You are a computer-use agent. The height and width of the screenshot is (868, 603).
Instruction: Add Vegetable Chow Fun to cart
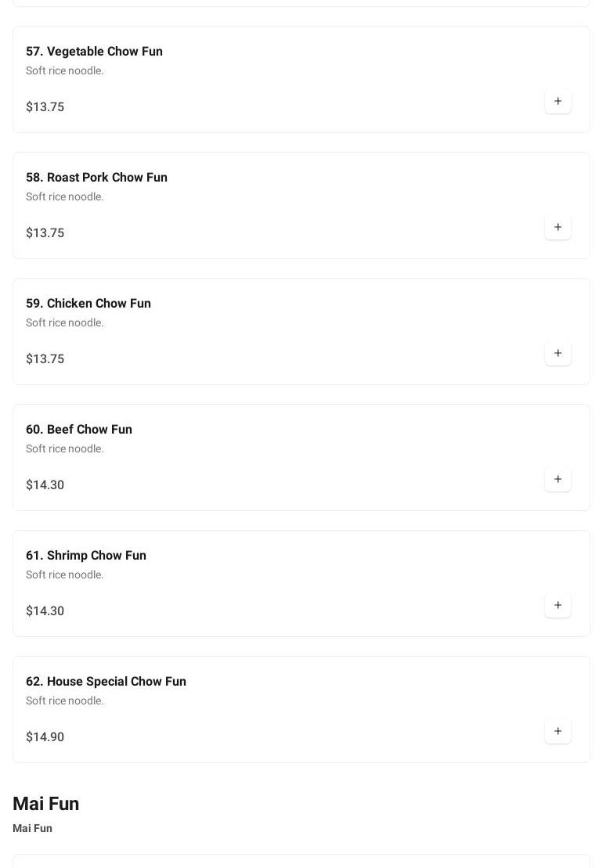558,102
